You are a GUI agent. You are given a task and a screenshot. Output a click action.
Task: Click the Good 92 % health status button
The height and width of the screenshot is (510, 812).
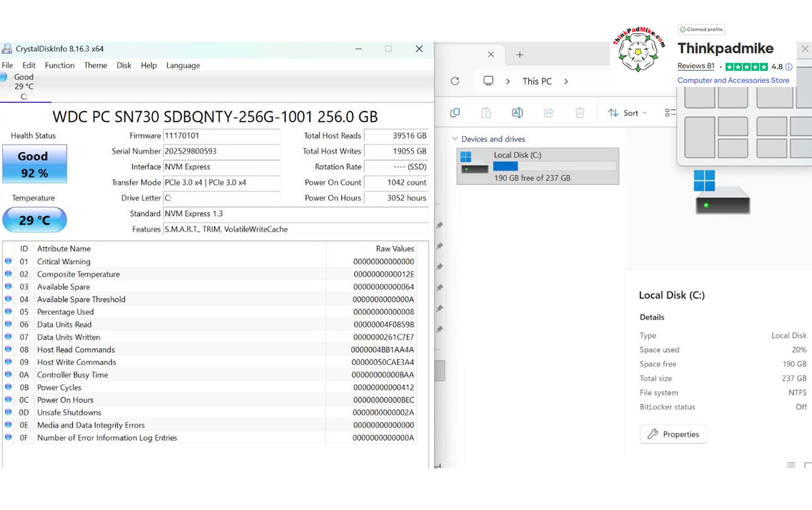click(x=35, y=164)
